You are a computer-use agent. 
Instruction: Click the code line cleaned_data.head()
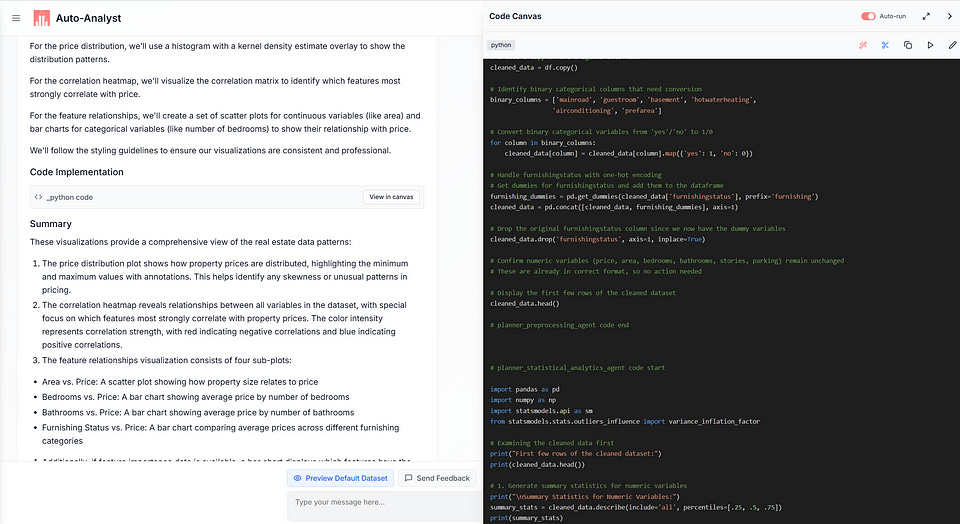pos(525,303)
